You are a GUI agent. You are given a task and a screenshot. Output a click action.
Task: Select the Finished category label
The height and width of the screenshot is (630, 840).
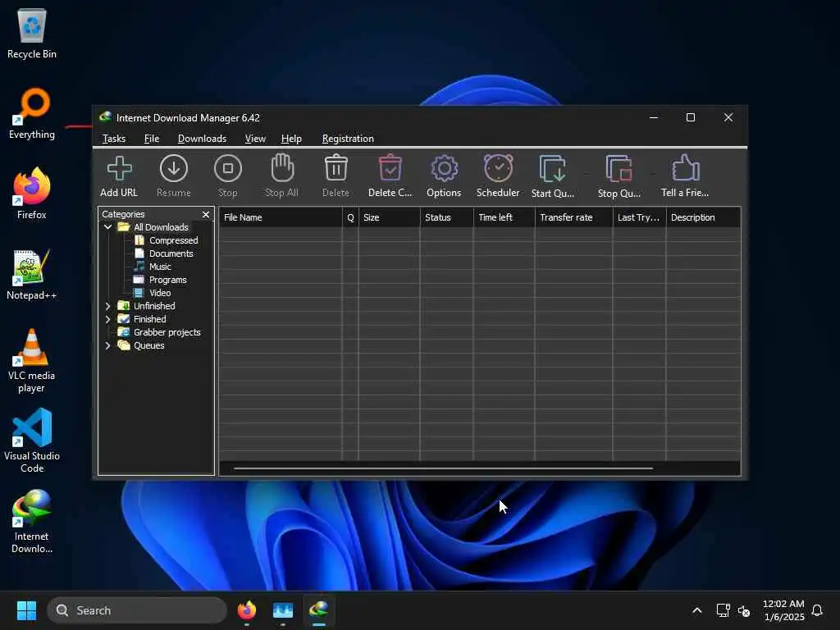coord(149,319)
